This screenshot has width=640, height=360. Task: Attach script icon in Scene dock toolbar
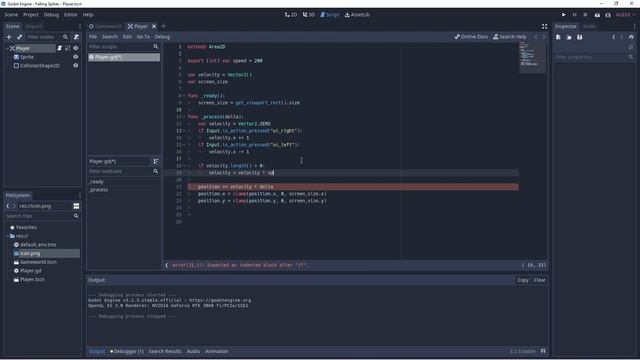click(76, 37)
